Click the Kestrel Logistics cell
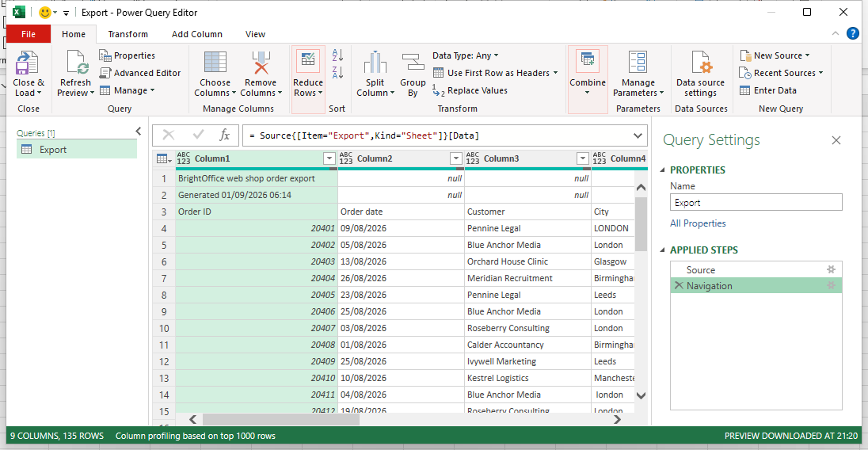The width and height of the screenshot is (868, 450). (527, 378)
